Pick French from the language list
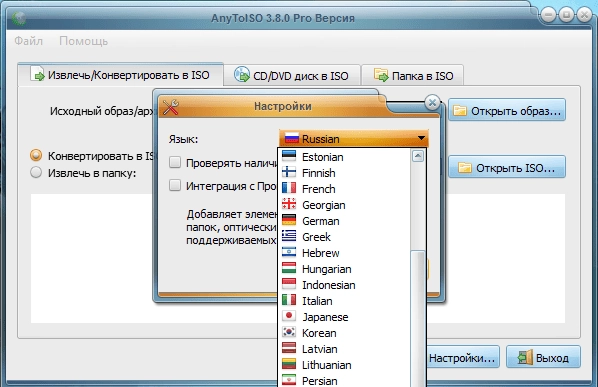This screenshot has height=387, width=598. [x=345, y=189]
